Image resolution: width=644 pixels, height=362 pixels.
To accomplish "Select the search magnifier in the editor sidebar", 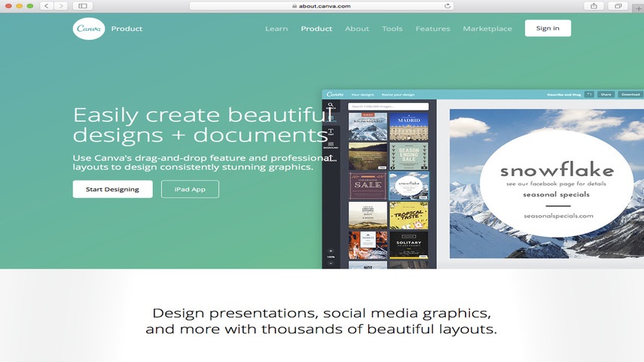I will point(331,106).
